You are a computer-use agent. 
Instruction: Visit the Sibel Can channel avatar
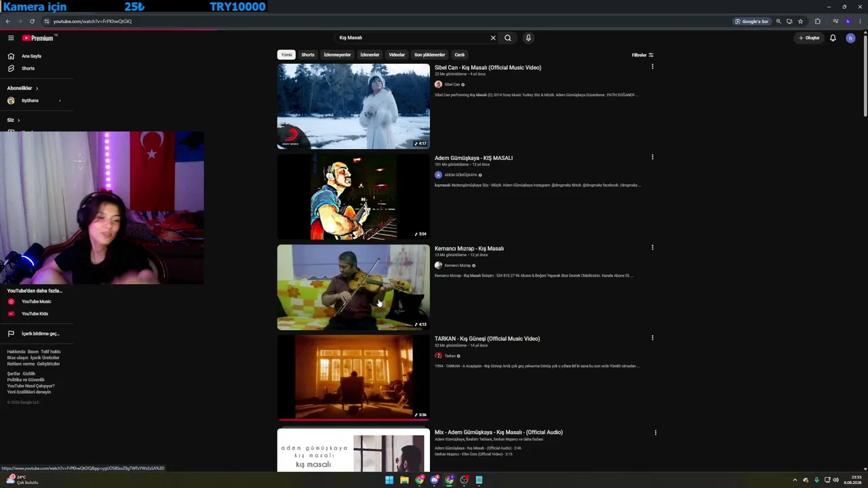pyautogui.click(x=438, y=85)
